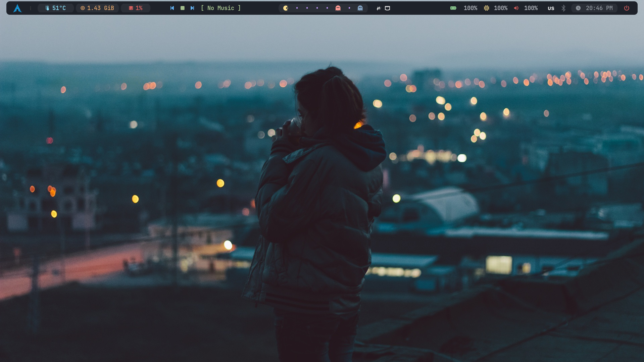The width and height of the screenshot is (644, 362).
Task: Click the brightness sun icon
Action: (x=486, y=8)
